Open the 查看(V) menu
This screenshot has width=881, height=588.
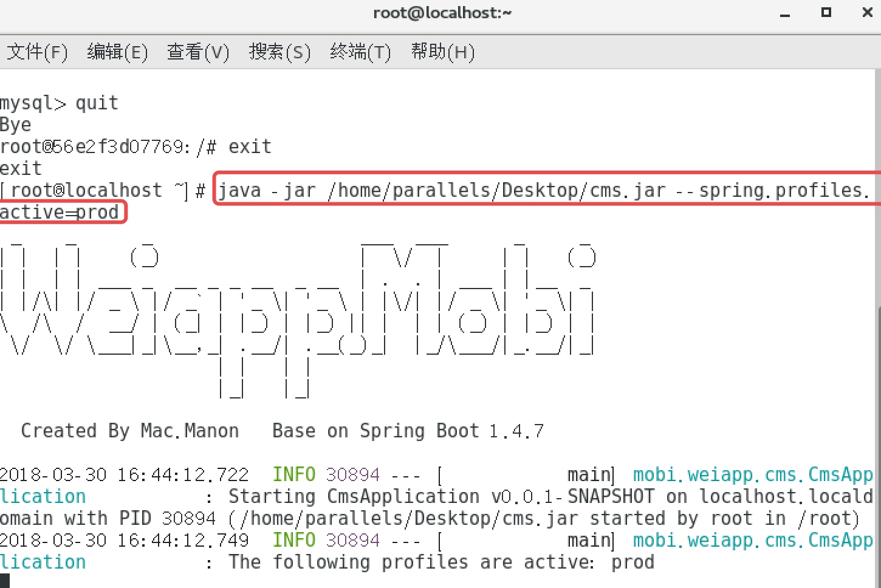[x=198, y=52]
